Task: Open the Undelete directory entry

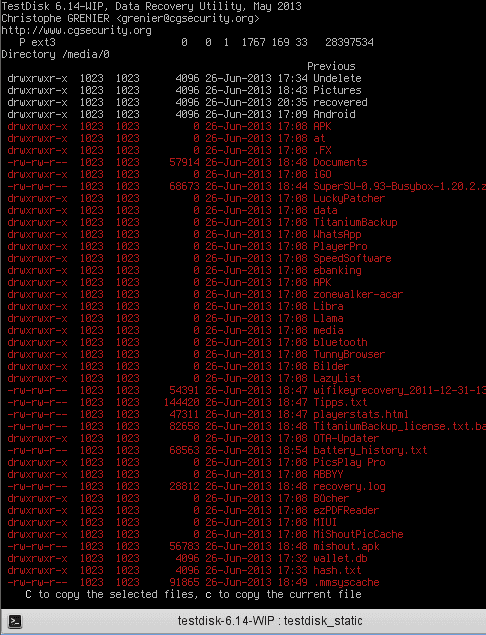Action: [x=184, y=78]
